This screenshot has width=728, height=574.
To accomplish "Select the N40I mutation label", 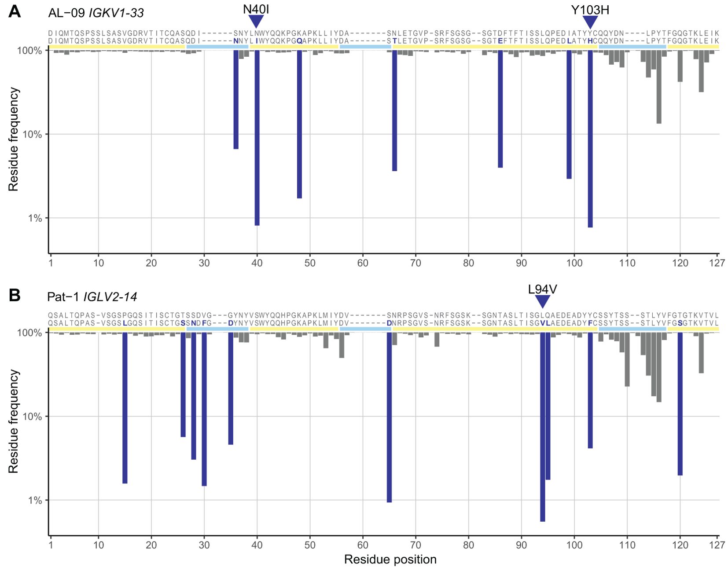I will pos(256,9).
